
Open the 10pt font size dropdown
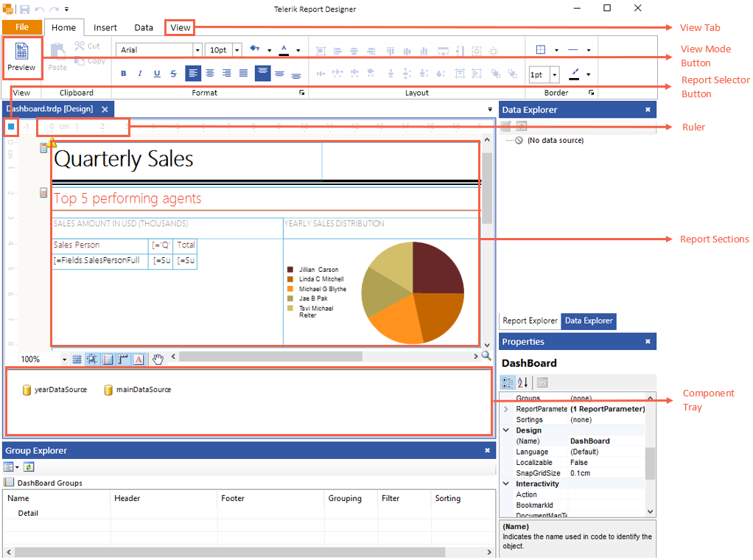click(x=237, y=50)
